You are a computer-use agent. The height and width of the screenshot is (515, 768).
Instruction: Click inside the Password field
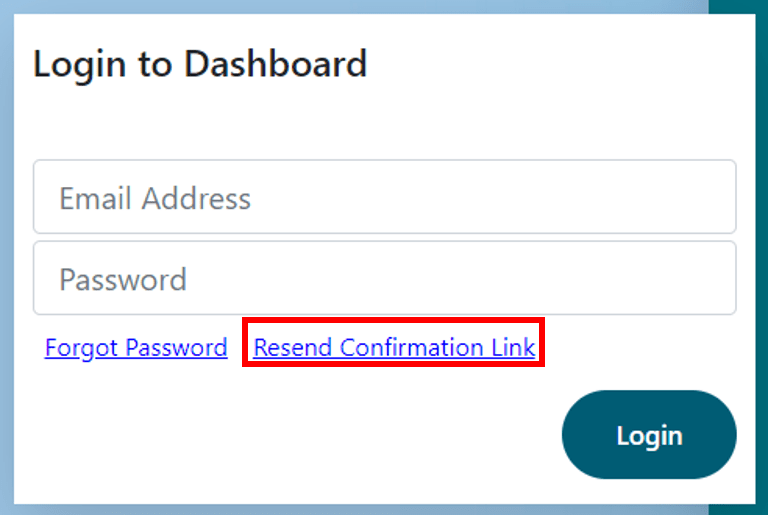coord(384,278)
